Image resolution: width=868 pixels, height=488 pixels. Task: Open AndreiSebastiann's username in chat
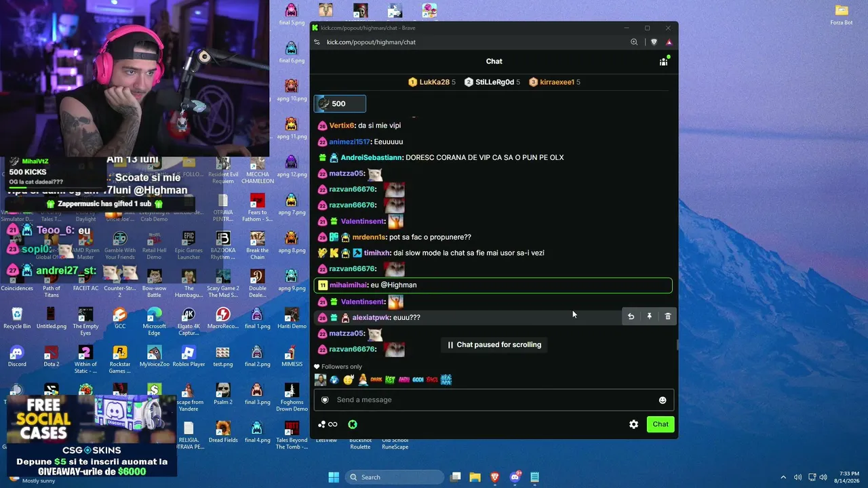point(372,158)
